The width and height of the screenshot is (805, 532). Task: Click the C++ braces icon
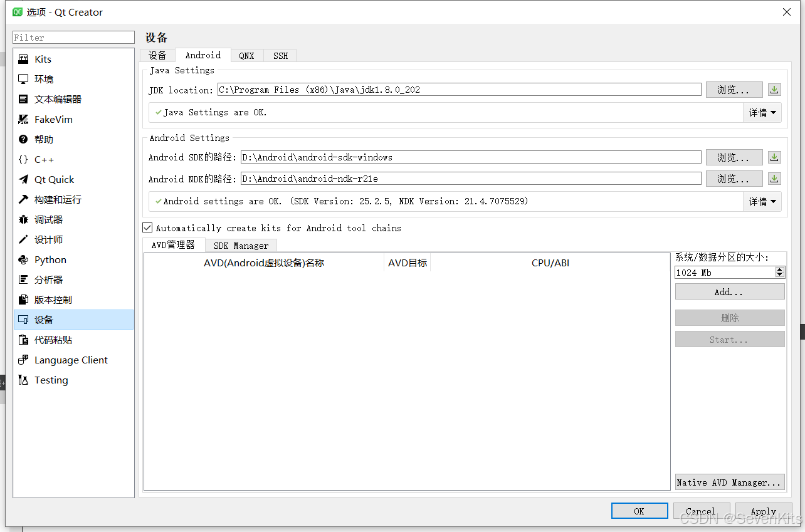coord(23,159)
